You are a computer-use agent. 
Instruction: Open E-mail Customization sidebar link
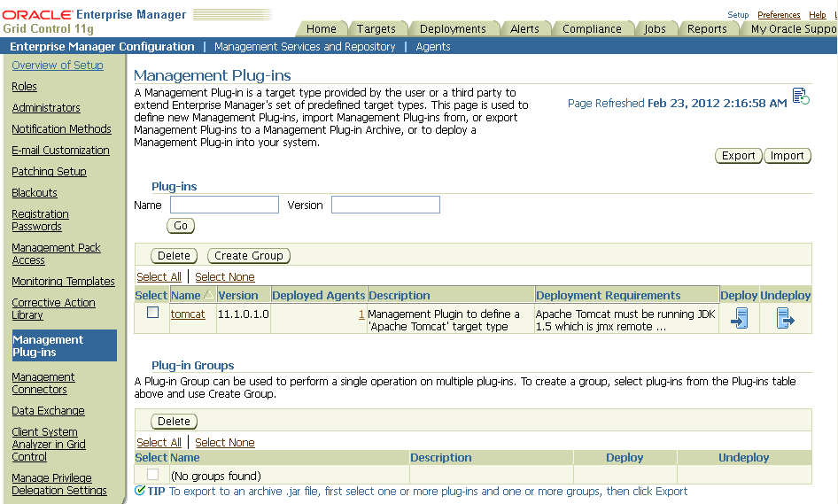coord(60,151)
